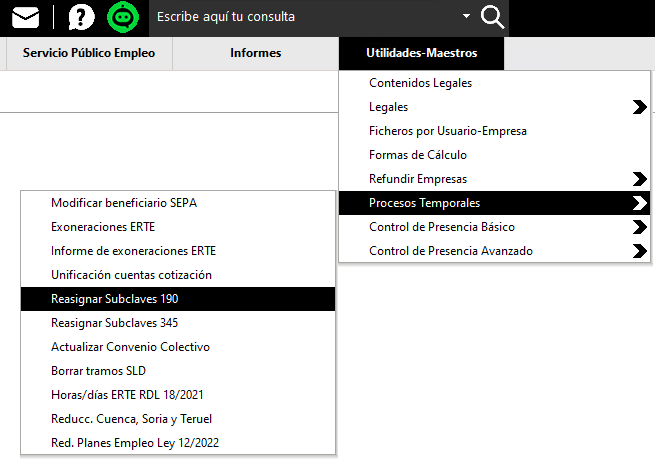655x460 pixels.
Task: Expand the Refundir Empresas submenu arrow
Action: tap(640, 179)
